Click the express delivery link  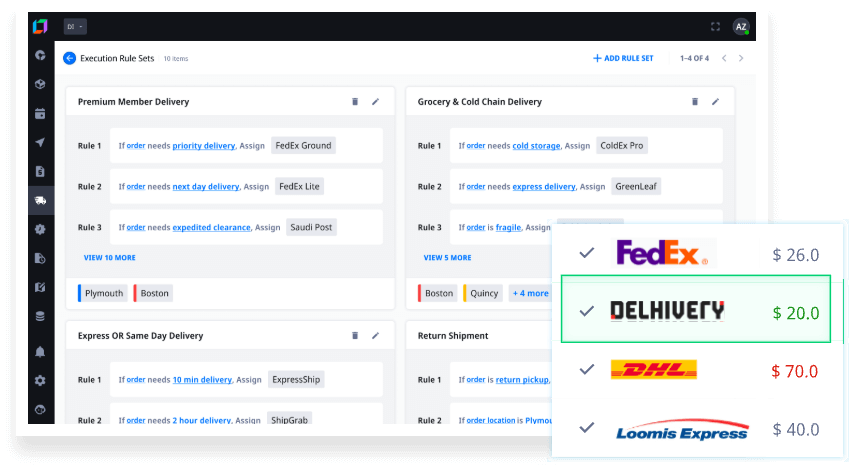pyautogui.click(x=544, y=186)
